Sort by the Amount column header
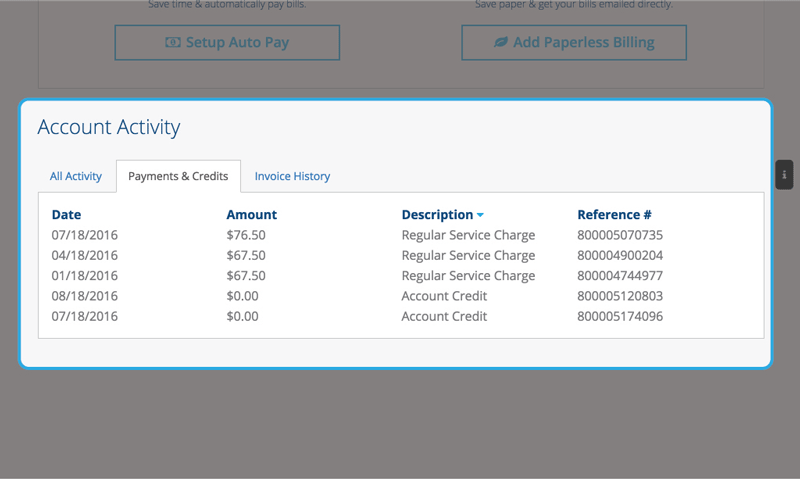 (x=252, y=215)
